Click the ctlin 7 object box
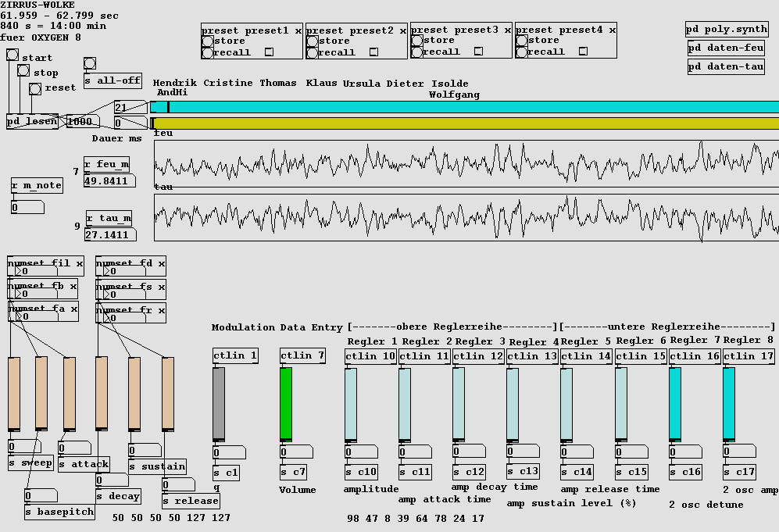This screenshot has width=779, height=532. pyautogui.click(x=302, y=355)
